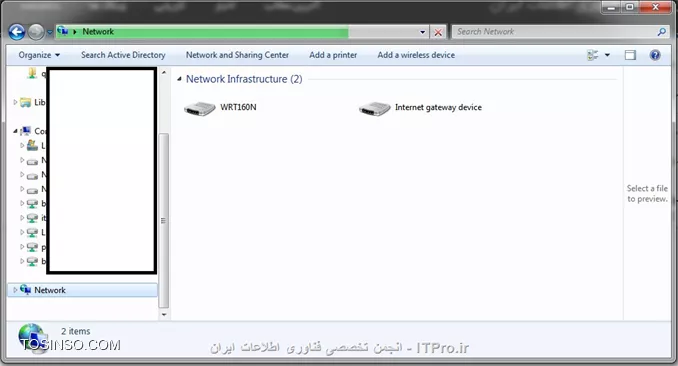
Task: Open the recent pages dropdown beside Forward
Action: (x=49, y=32)
